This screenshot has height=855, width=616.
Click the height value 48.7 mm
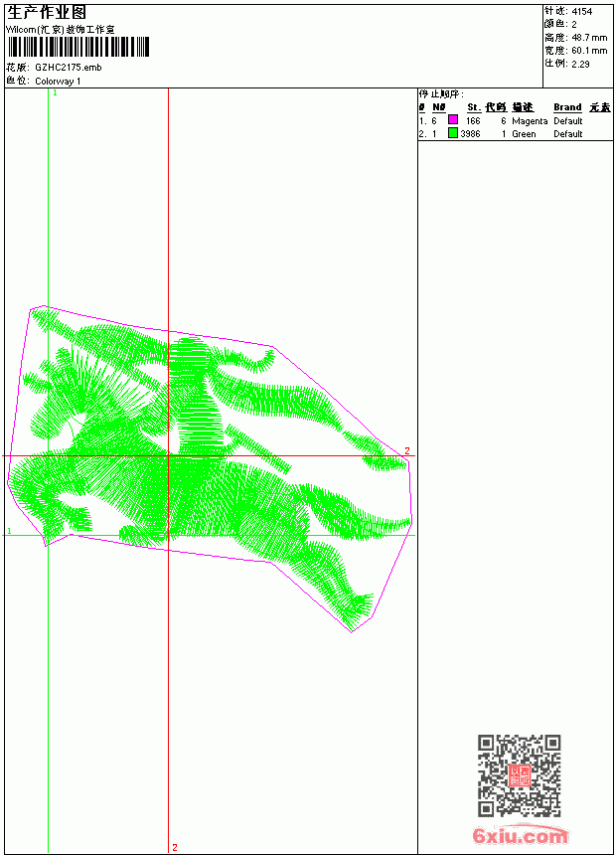pyautogui.click(x=589, y=38)
